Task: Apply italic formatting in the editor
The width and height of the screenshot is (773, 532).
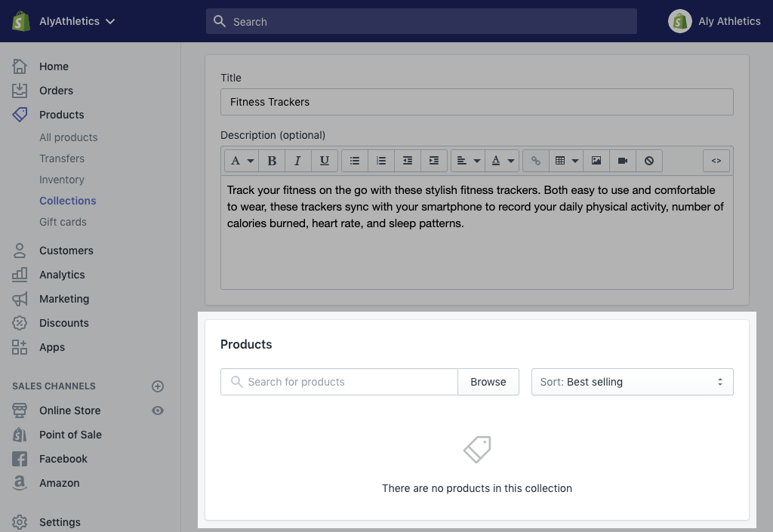Action: tap(297, 161)
